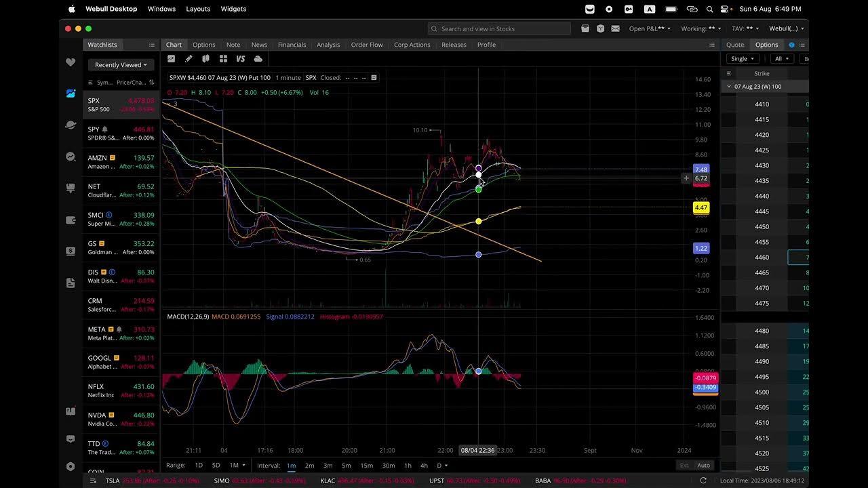Screen dimensions: 868x488
Task: Open the blue chart icon in left sidebar
Action: [x=71, y=94]
